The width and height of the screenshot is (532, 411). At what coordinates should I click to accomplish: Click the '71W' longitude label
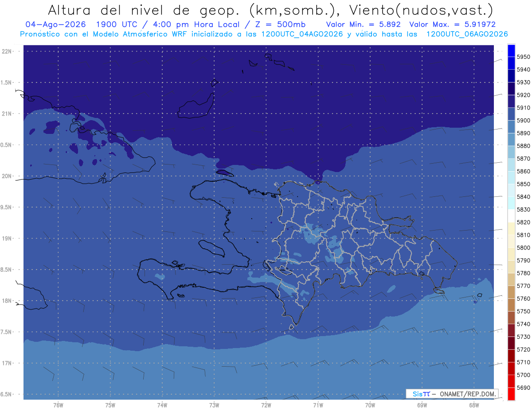point(318,405)
